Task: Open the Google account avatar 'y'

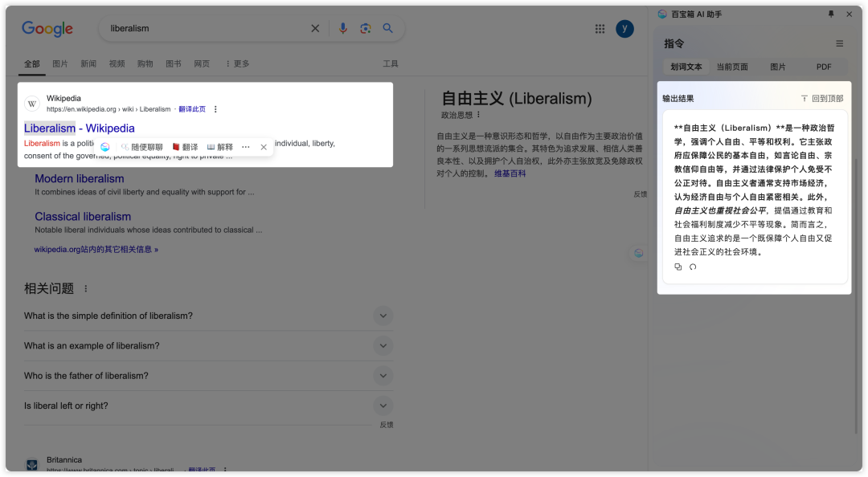Action: click(x=624, y=29)
